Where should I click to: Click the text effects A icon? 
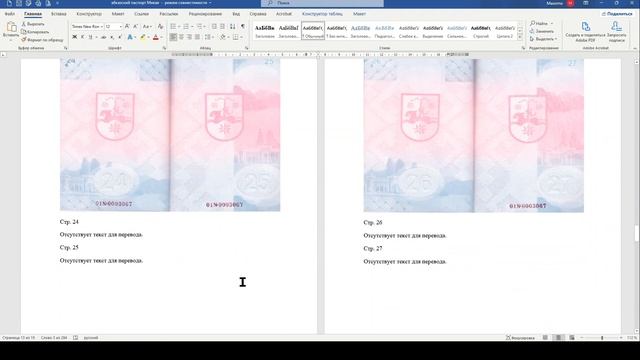130,37
